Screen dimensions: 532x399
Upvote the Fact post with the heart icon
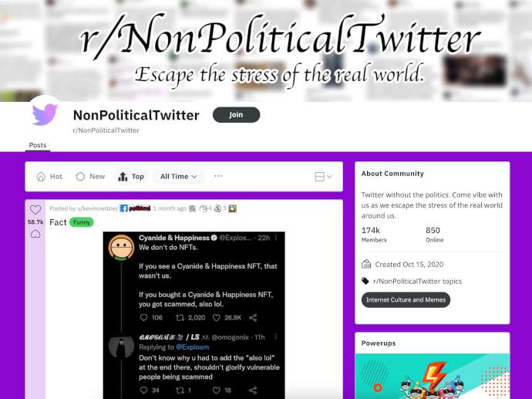point(35,209)
